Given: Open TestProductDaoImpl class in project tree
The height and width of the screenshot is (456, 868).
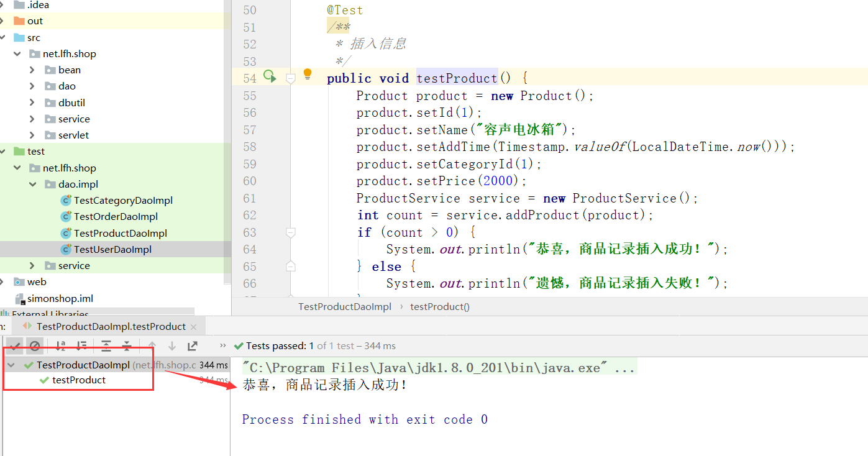Looking at the screenshot, I should coord(121,234).
